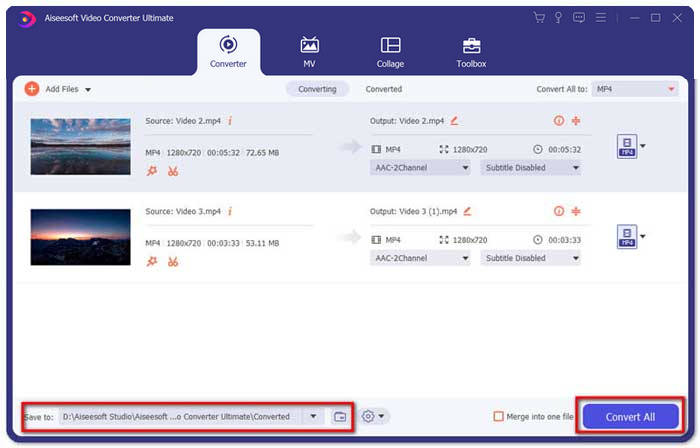The width and height of the screenshot is (700, 448).
Task: Browse output folder icon
Action: [340, 417]
